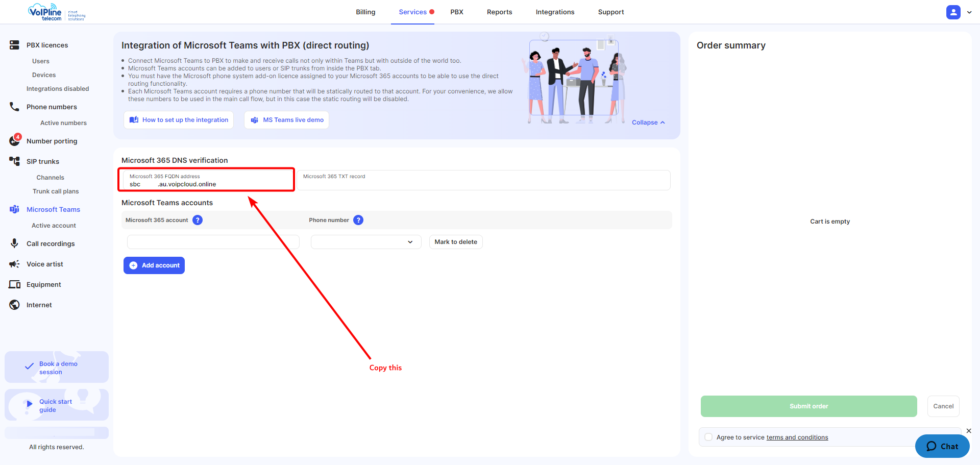Collapse the integration info banner
Image resolution: width=980 pixels, height=465 pixels.
(x=648, y=123)
